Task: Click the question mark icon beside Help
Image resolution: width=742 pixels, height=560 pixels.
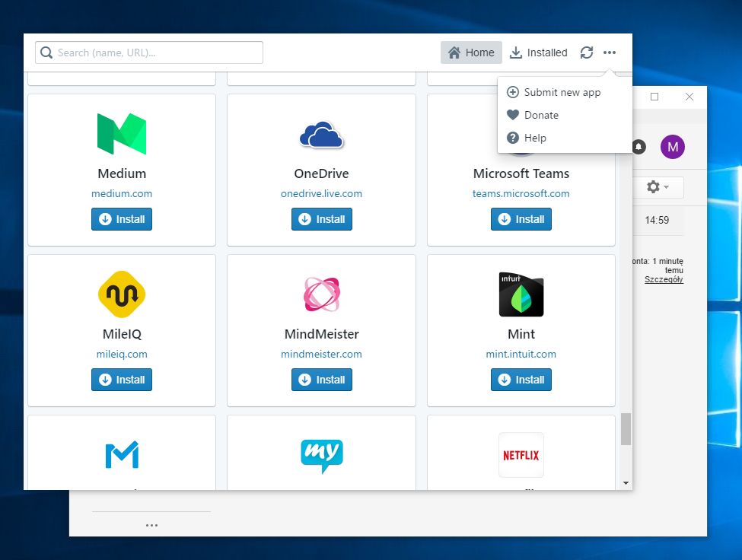Action: (512, 138)
